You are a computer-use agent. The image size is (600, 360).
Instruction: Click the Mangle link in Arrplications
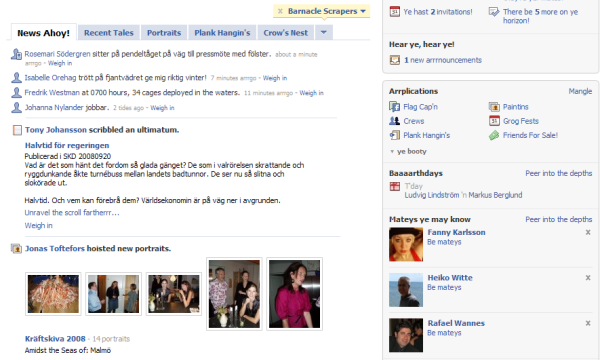pyautogui.click(x=580, y=91)
